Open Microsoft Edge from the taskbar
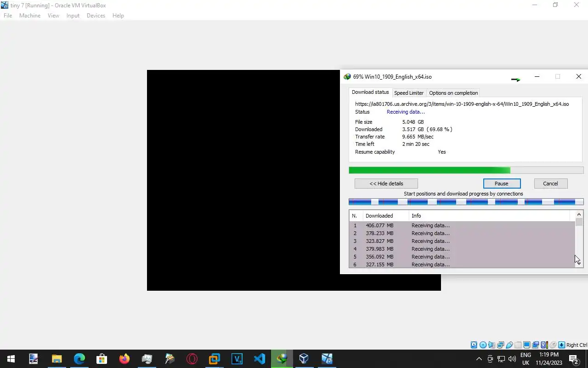The height and width of the screenshot is (368, 588). point(79,358)
